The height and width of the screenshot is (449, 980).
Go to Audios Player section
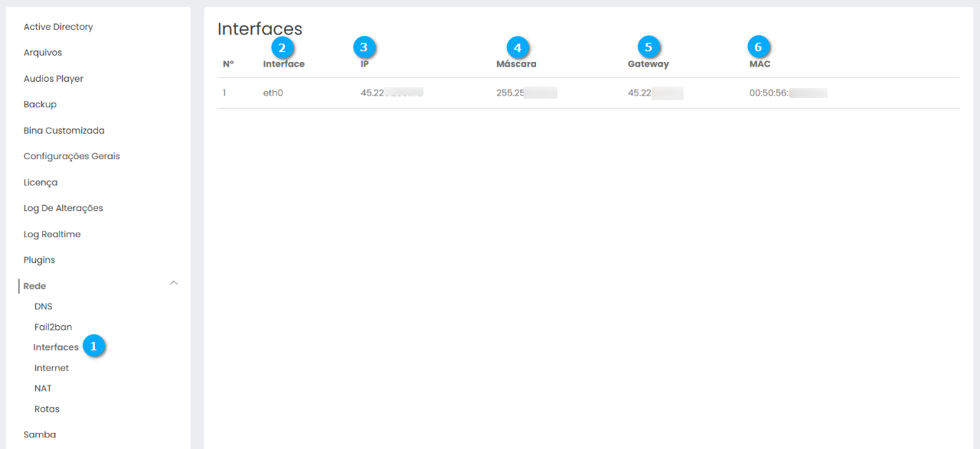[x=54, y=79]
